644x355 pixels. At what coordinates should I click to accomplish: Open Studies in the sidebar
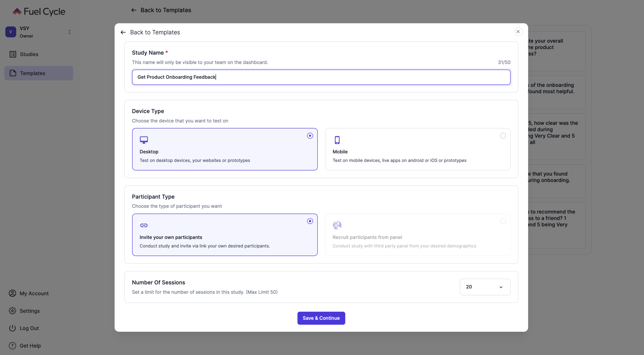click(x=29, y=54)
